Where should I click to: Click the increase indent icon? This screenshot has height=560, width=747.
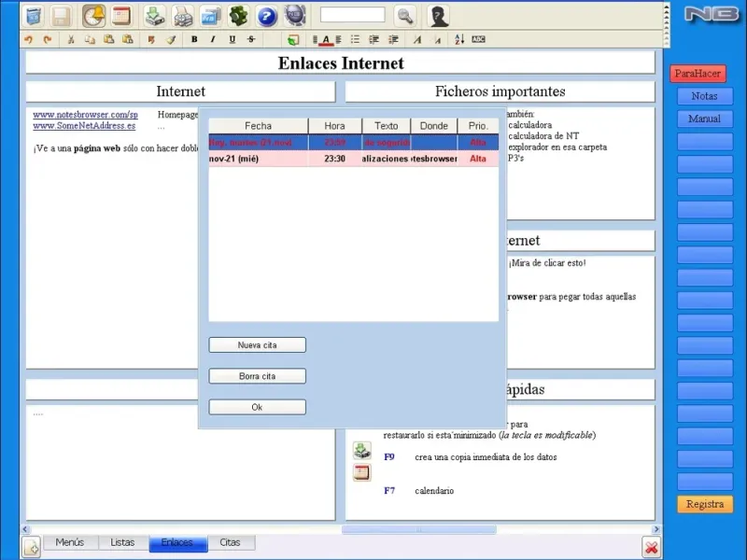click(x=393, y=39)
